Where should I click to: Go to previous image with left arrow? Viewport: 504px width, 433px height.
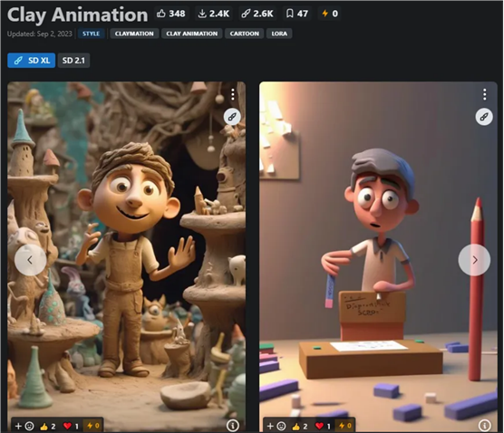point(30,260)
